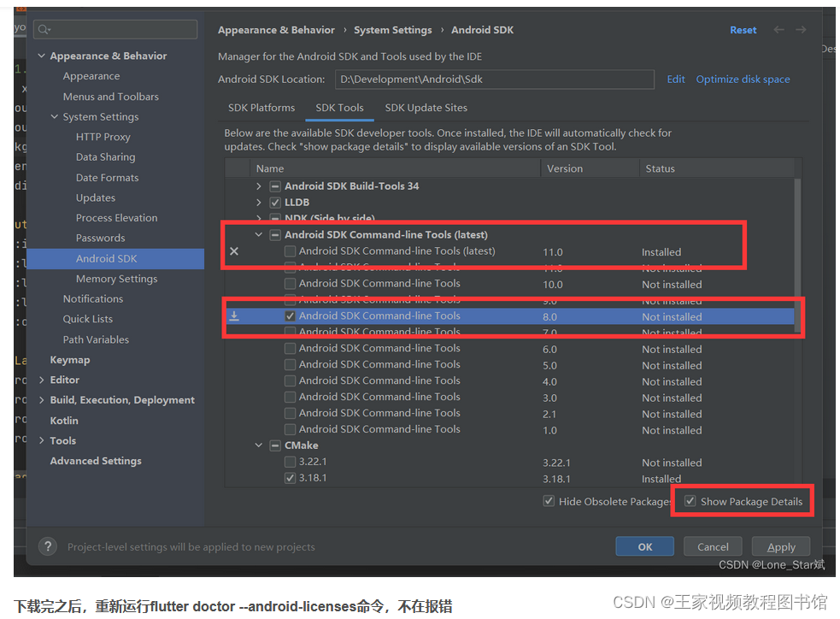Click the help question mark icon
The image size is (840, 619).
click(47, 546)
